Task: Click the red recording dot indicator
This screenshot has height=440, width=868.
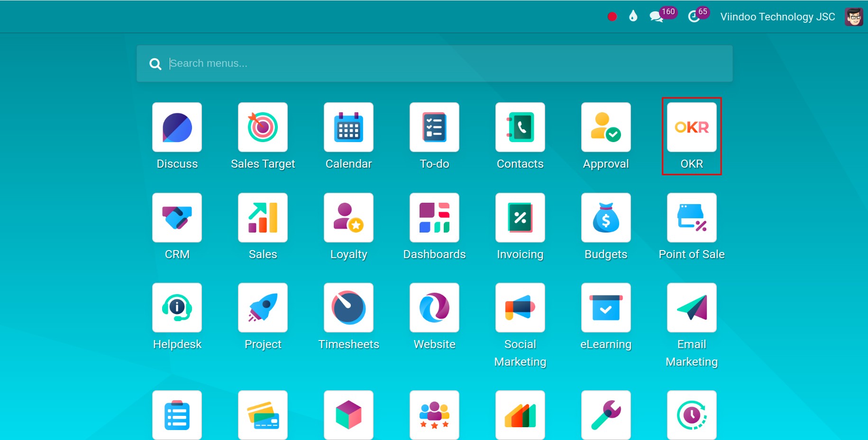Action: [612, 17]
